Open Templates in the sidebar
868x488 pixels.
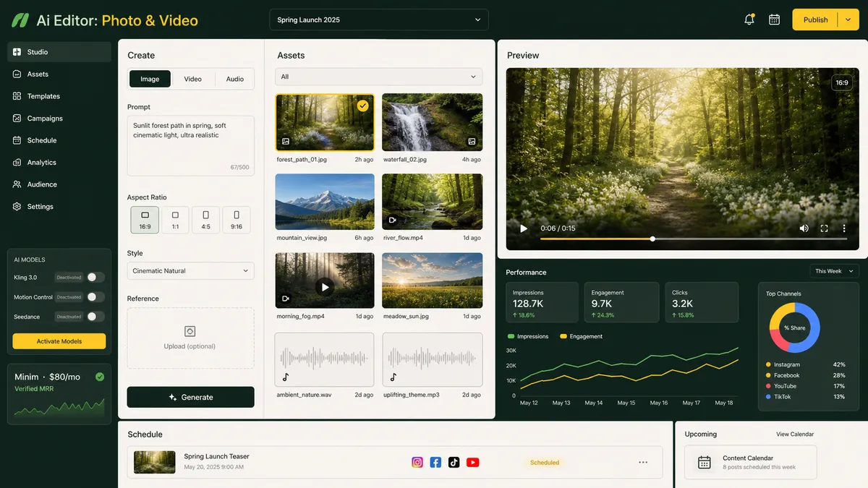coord(59,96)
